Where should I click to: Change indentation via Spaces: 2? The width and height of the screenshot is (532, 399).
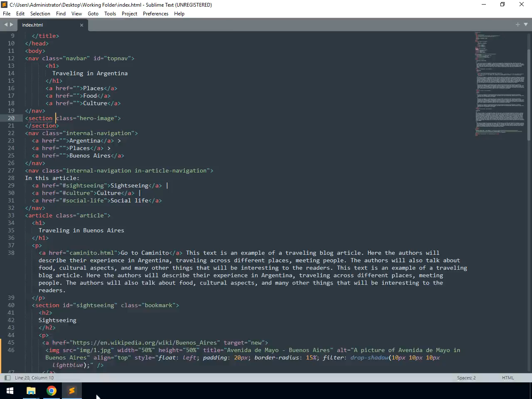click(x=466, y=378)
